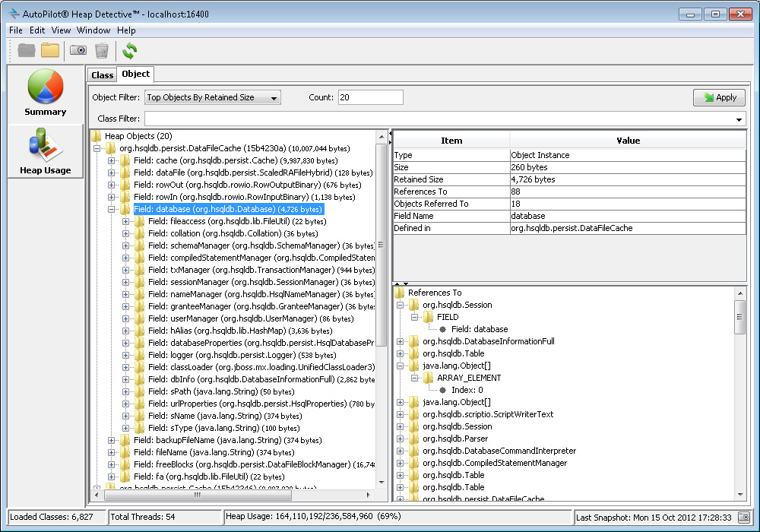Click folder icon beside ARRAY_ELEMENT

pos(429,378)
